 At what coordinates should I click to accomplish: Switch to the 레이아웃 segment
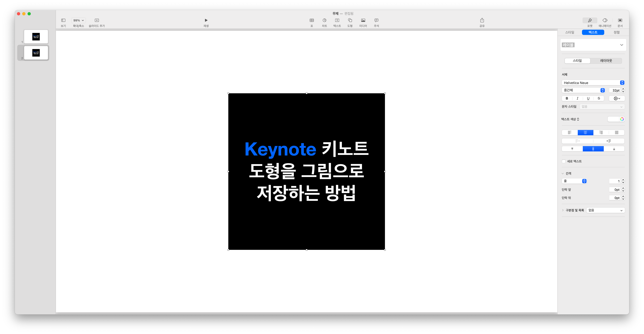click(606, 61)
